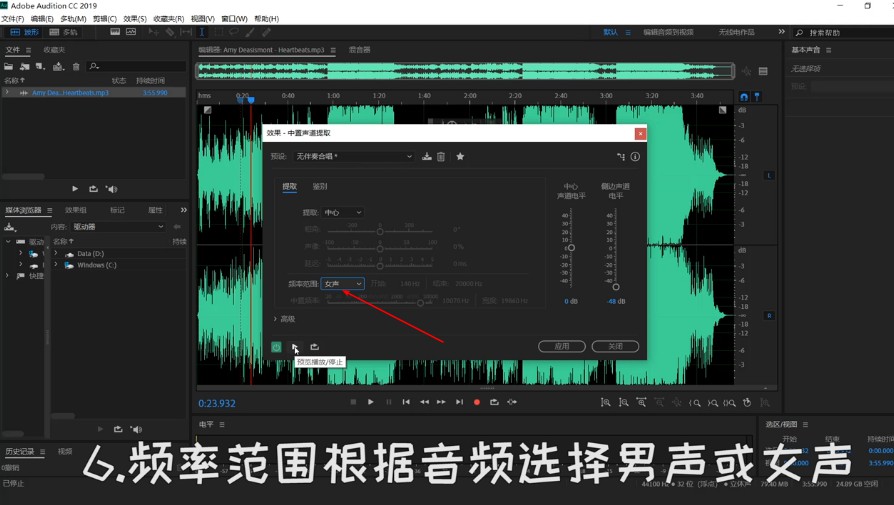Expand the Windows (C:) drive

coord(56,264)
